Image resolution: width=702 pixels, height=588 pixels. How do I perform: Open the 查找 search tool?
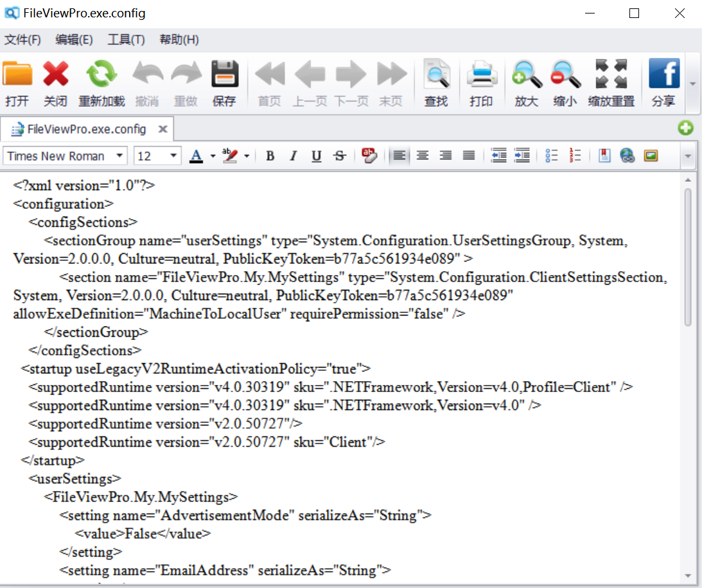(x=437, y=84)
